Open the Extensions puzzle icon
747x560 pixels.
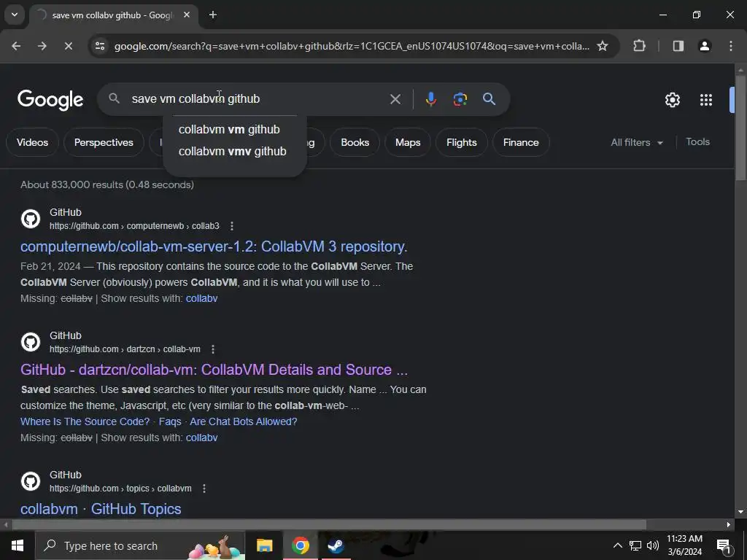[639, 46]
